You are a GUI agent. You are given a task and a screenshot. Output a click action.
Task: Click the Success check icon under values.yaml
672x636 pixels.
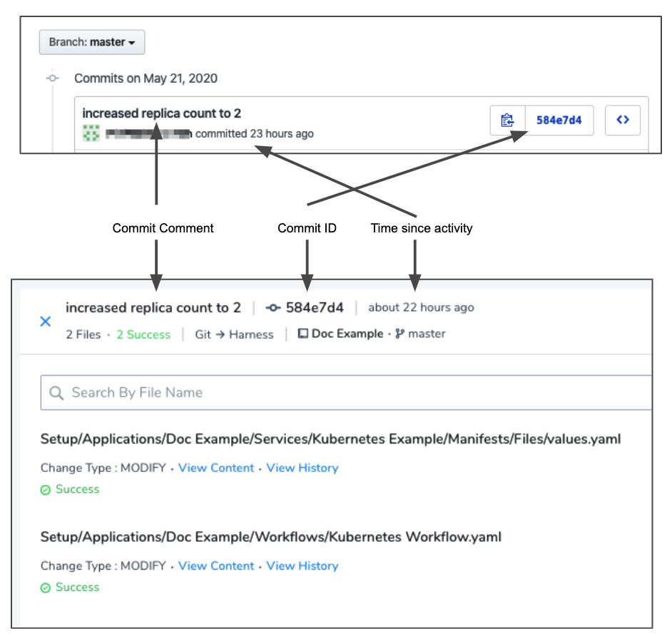pos(46,490)
